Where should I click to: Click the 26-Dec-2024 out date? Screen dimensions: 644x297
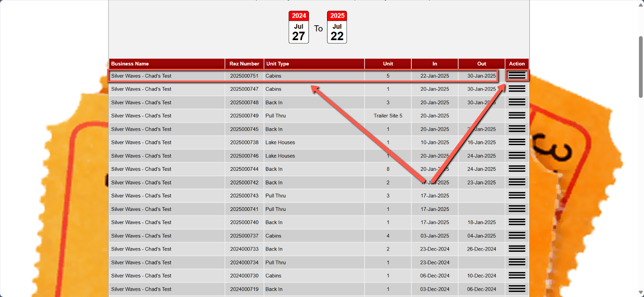coord(482,249)
